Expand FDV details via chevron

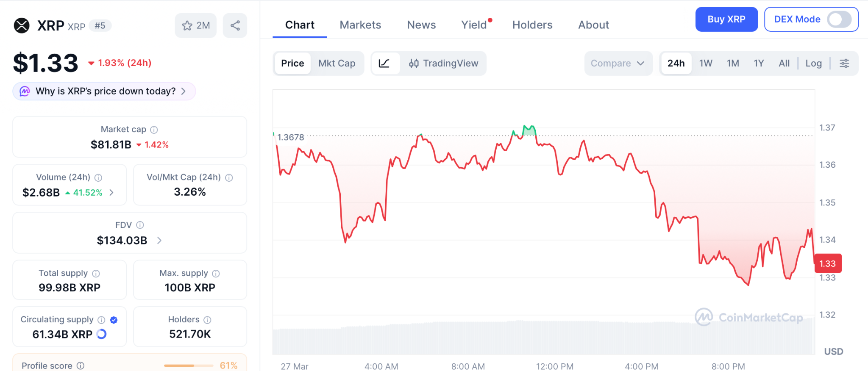(159, 240)
